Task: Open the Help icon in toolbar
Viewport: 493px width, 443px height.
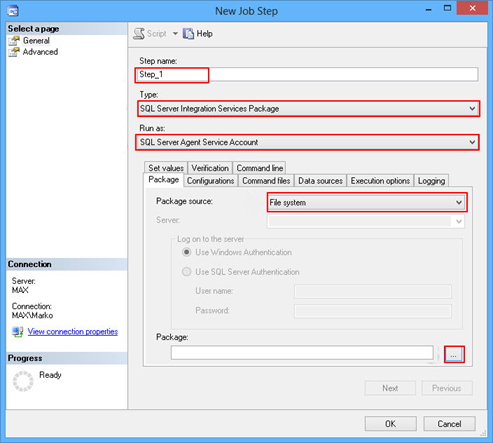Action: tap(188, 34)
